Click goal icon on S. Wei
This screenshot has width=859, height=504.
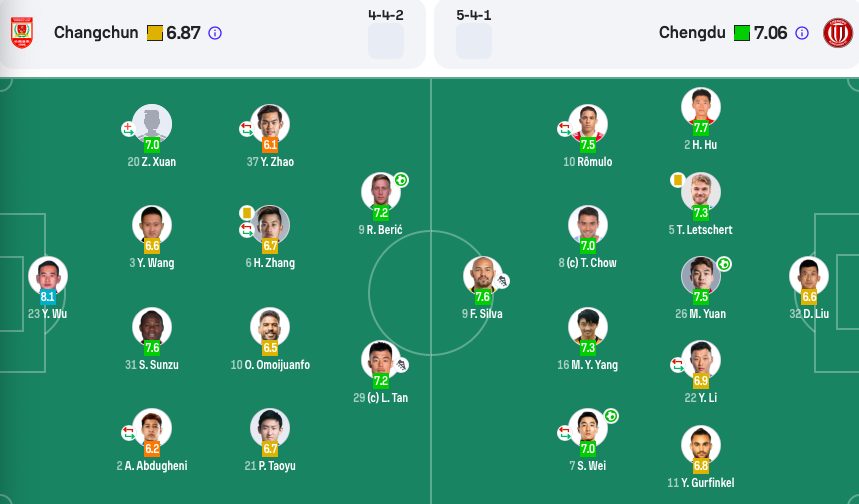[611, 416]
